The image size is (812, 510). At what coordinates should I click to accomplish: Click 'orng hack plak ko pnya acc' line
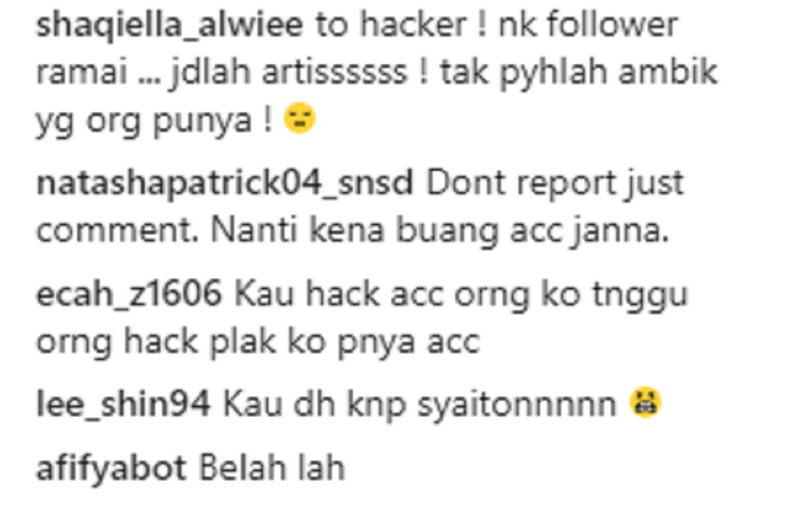pyautogui.click(x=259, y=342)
